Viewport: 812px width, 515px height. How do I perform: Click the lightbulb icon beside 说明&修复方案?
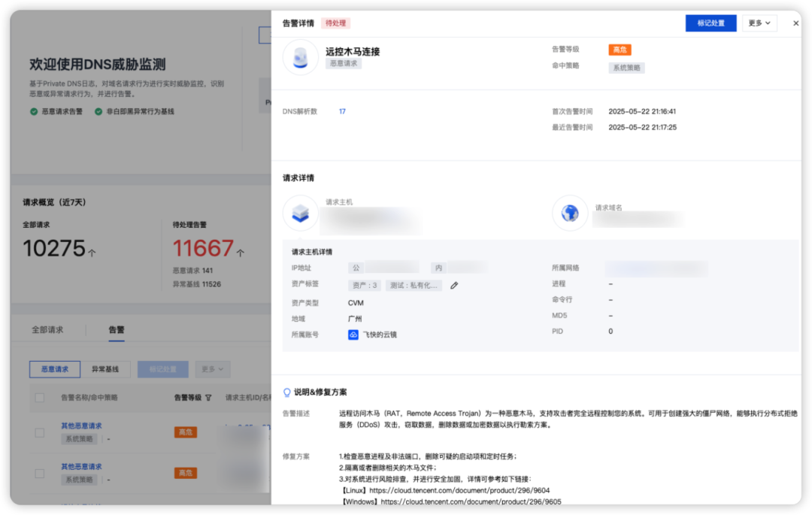287,390
